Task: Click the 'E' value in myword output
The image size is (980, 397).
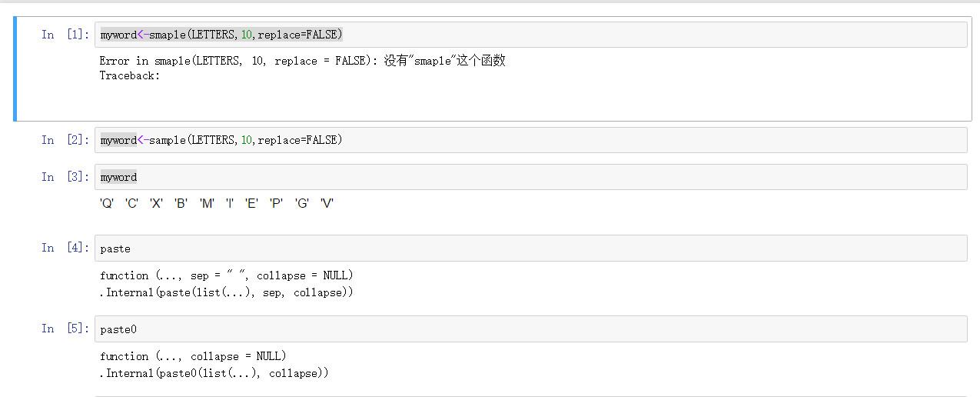Action: [x=251, y=203]
